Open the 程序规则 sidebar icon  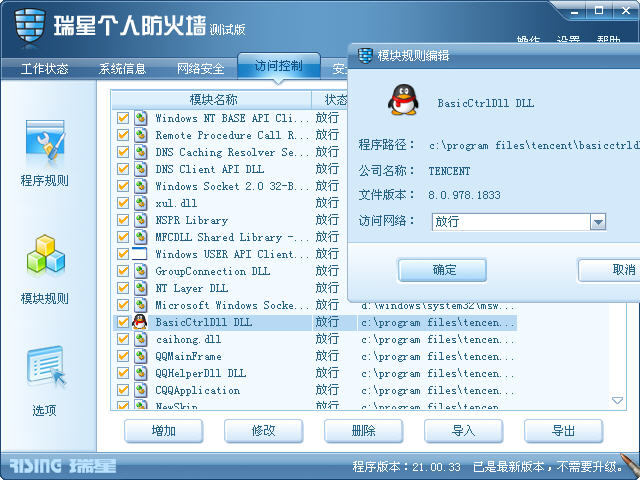coord(45,141)
